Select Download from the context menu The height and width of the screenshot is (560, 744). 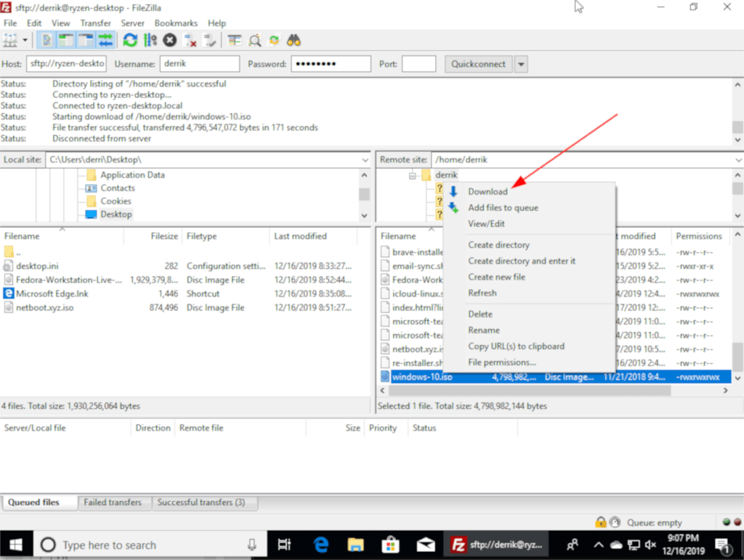click(x=488, y=191)
